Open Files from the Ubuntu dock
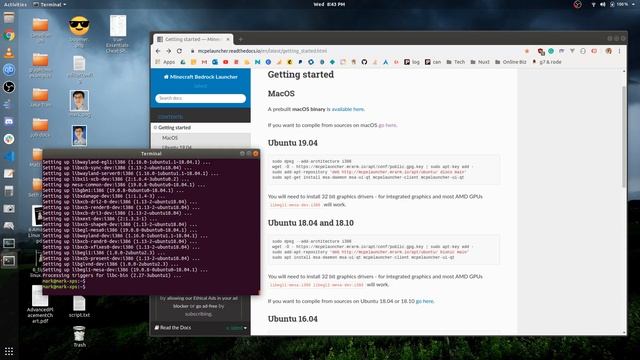 click(x=9, y=18)
